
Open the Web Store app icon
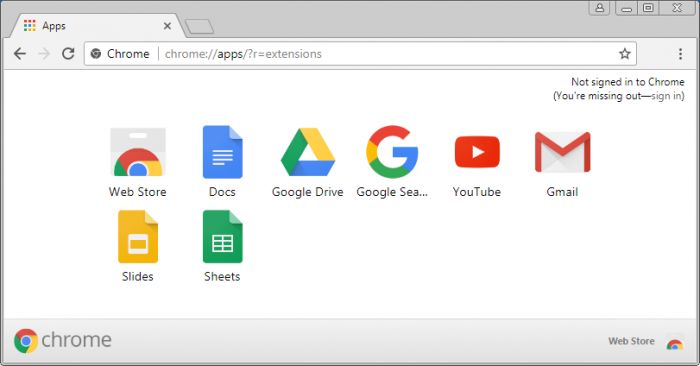tap(138, 152)
